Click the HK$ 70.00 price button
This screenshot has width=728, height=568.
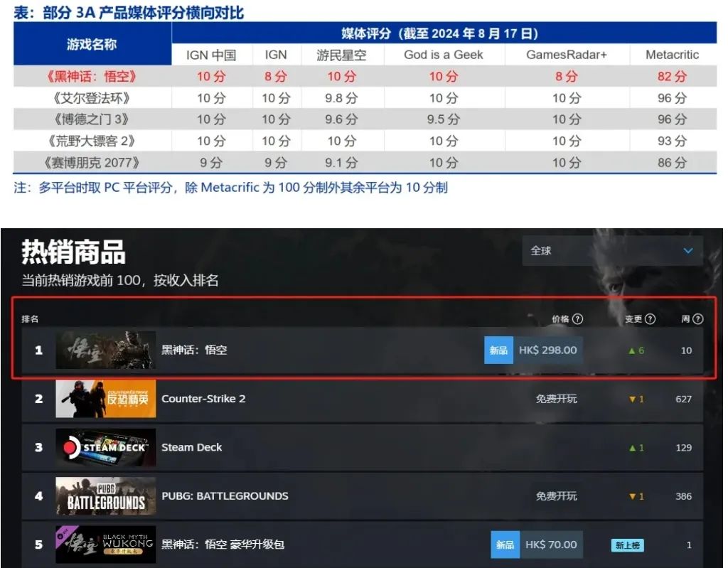pos(551,545)
